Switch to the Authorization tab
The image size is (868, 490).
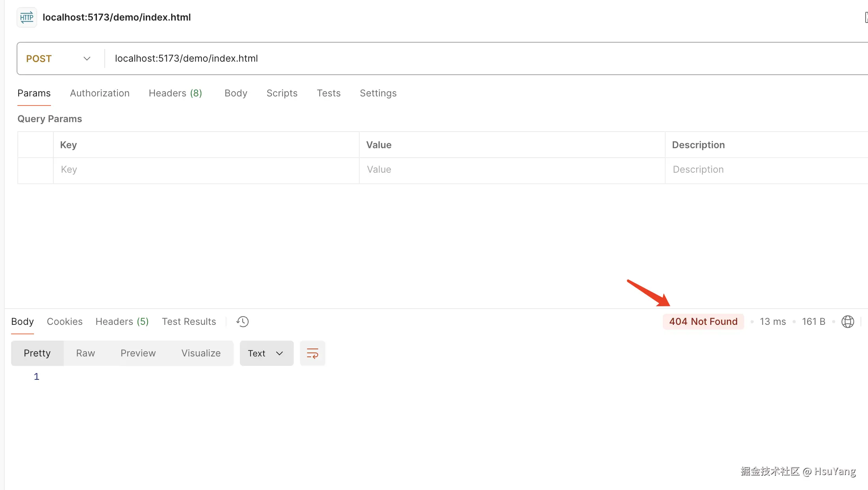pos(100,93)
